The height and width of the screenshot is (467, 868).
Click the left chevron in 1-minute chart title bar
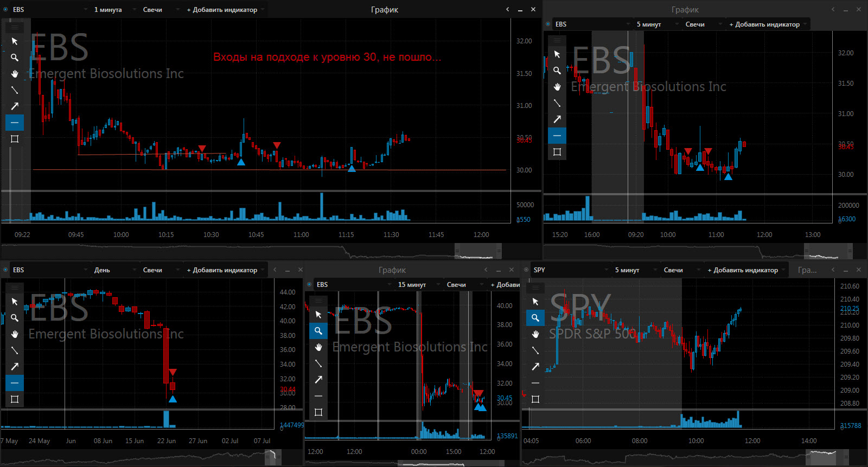(x=508, y=9)
